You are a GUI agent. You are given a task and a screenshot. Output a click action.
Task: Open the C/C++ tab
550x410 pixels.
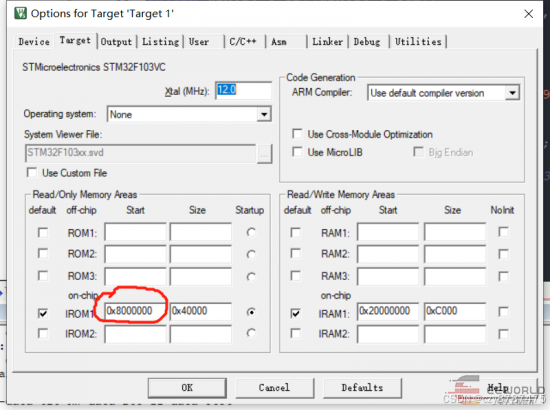243,42
